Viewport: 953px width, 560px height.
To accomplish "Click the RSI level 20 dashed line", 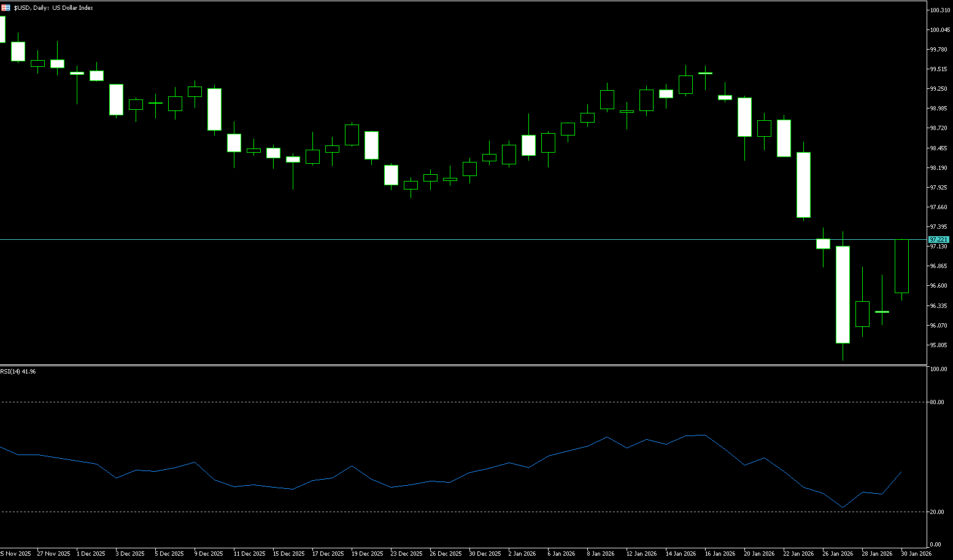I will coord(430,512).
